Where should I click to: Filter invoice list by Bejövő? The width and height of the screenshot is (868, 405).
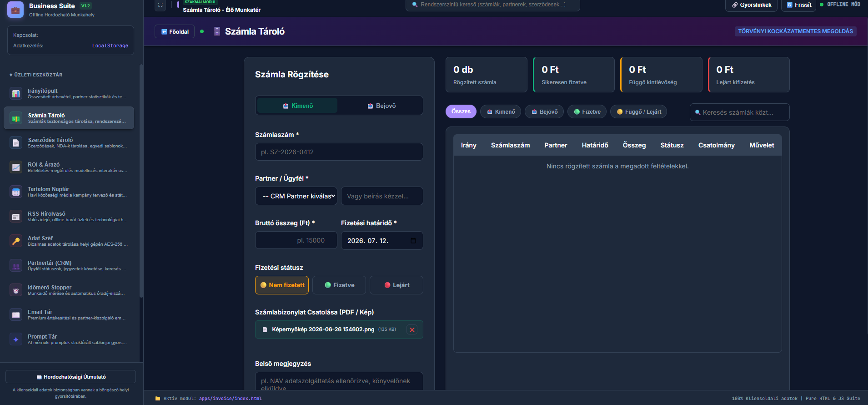(x=544, y=111)
